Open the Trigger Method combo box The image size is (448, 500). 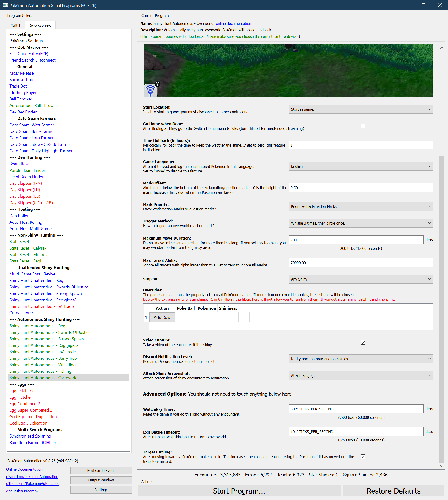pos(361,223)
